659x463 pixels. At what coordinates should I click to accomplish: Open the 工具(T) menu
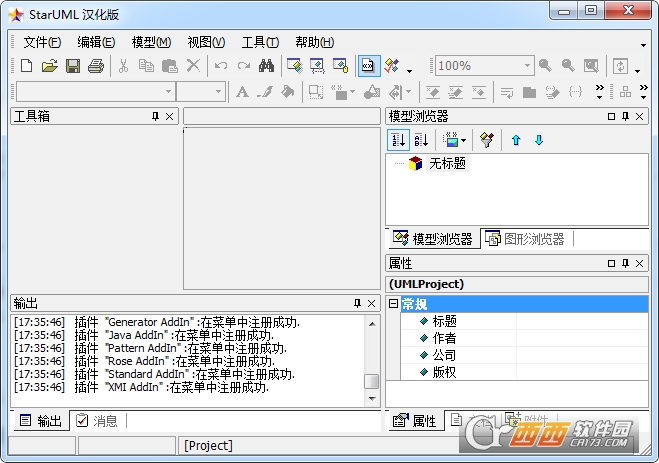pyautogui.click(x=260, y=42)
